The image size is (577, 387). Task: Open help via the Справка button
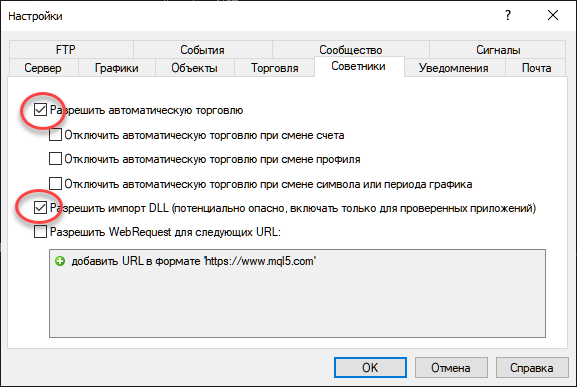click(532, 368)
